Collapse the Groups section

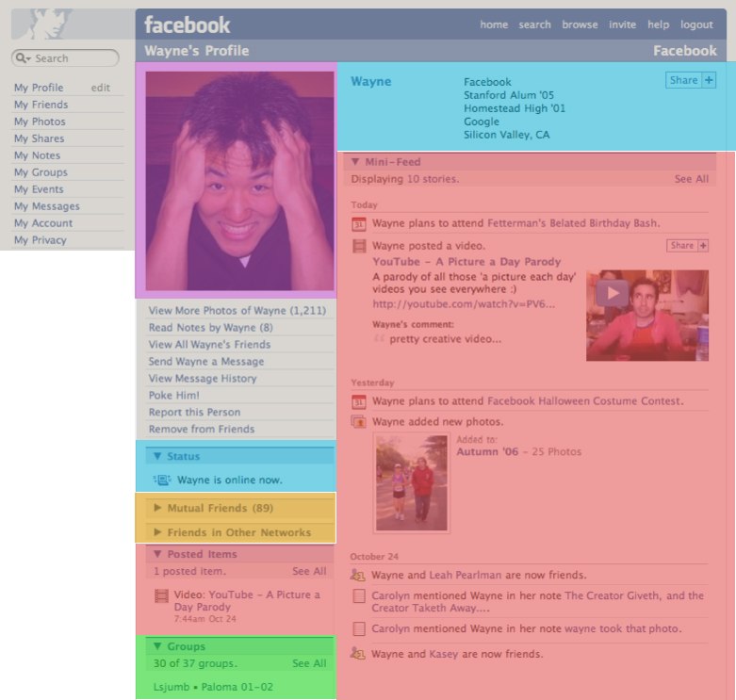pyautogui.click(x=157, y=646)
